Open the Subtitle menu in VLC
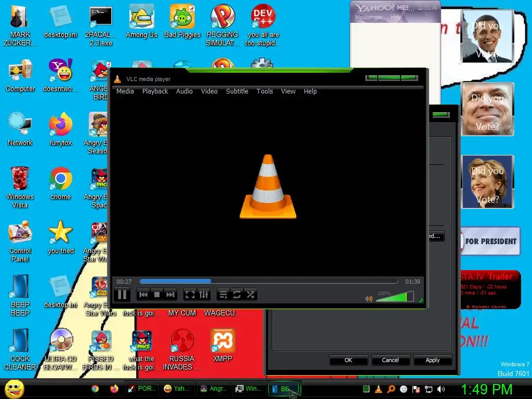The width and height of the screenshot is (532, 399). click(x=237, y=91)
